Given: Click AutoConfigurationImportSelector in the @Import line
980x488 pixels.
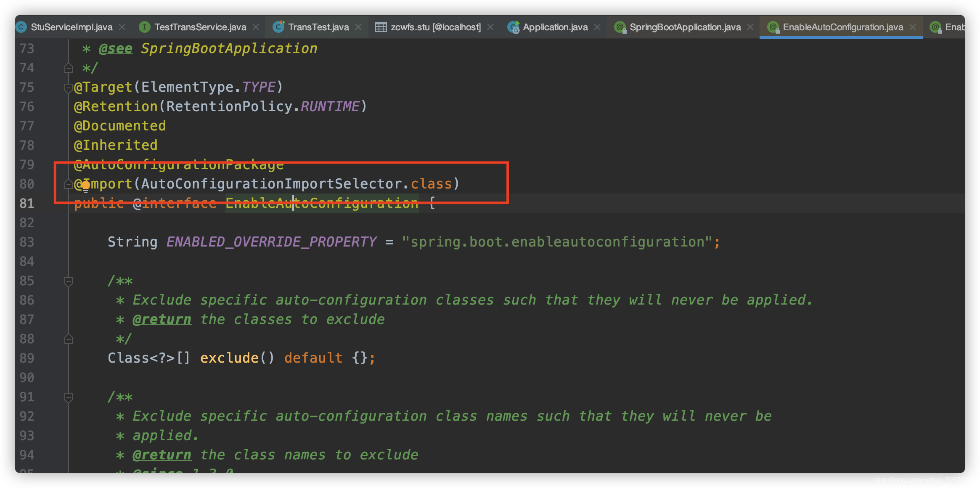Looking at the screenshot, I should pyautogui.click(x=271, y=184).
